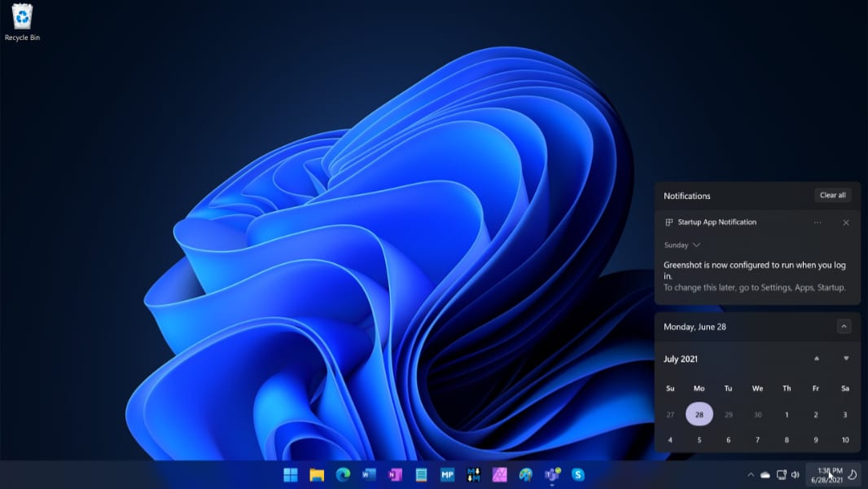Click the Greenshot startup notification message
868x489 pixels.
point(753,271)
